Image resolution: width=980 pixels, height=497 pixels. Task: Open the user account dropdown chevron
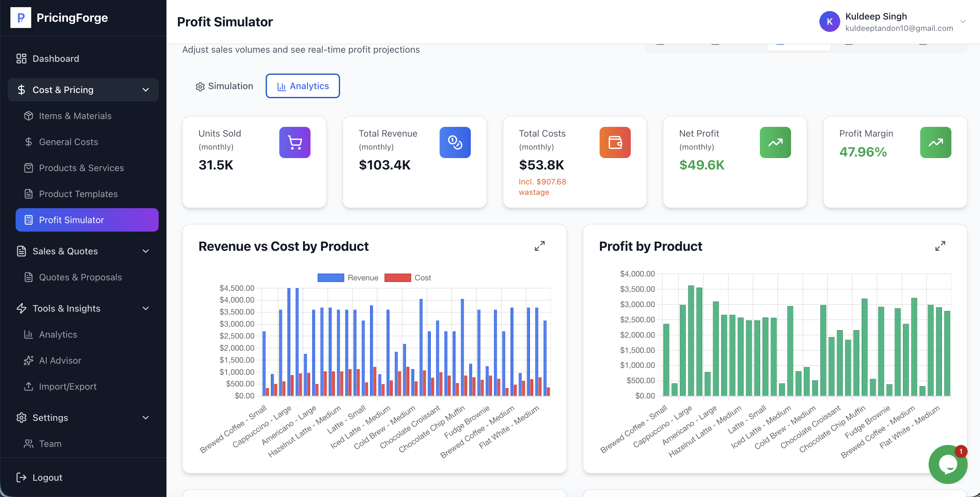[963, 22]
